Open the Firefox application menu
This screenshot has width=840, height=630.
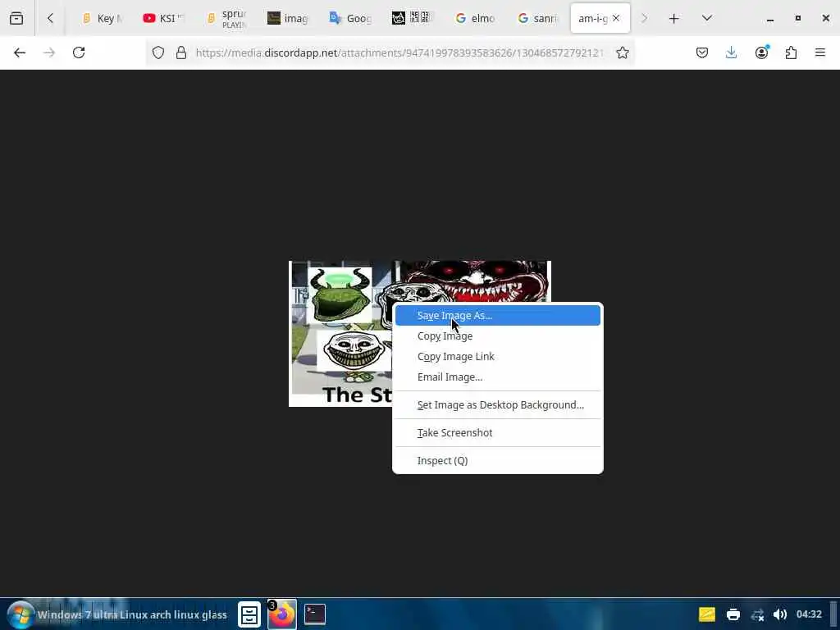point(820,52)
